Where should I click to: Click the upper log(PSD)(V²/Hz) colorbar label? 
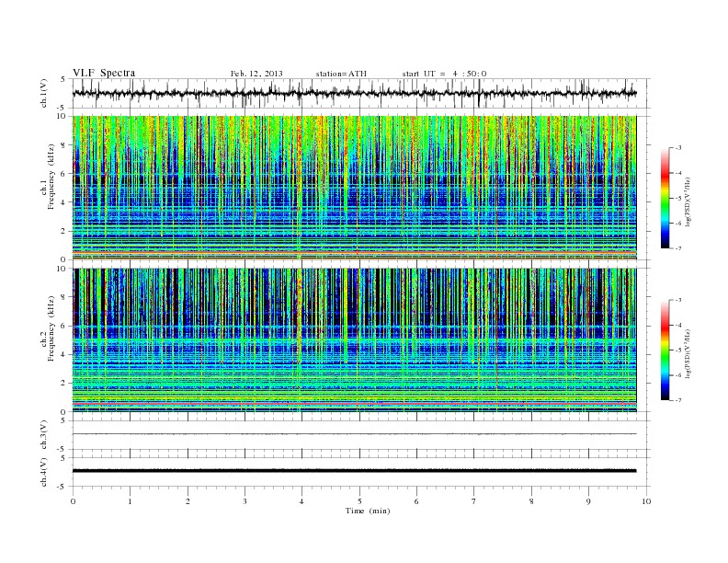pos(688,201)
